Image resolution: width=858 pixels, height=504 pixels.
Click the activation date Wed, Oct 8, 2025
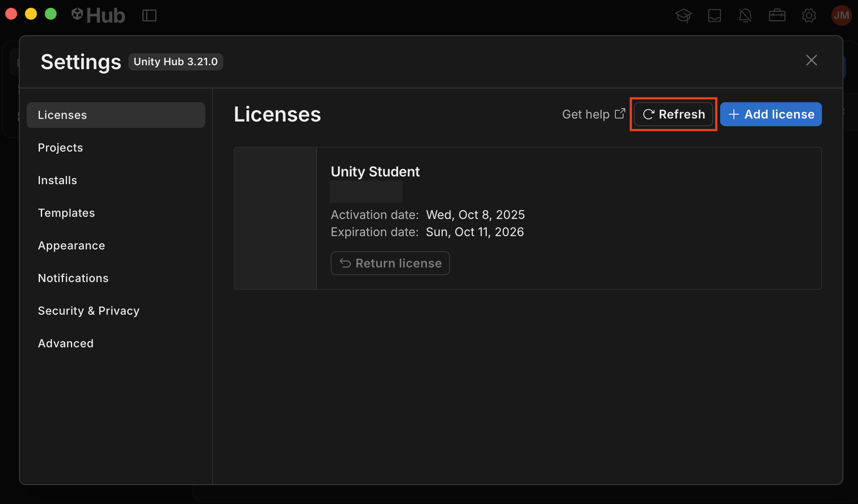coord(475,215)
